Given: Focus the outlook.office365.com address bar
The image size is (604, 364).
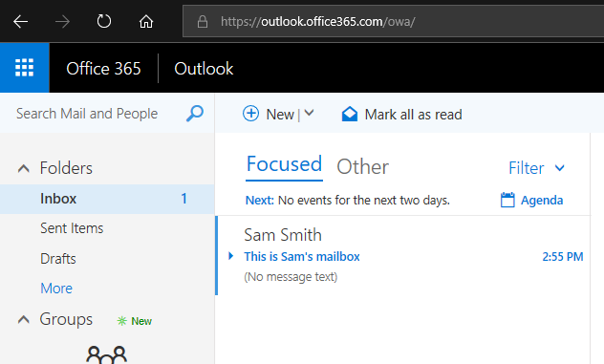Looking at the screenshot, I should click(x=393, y=22).
